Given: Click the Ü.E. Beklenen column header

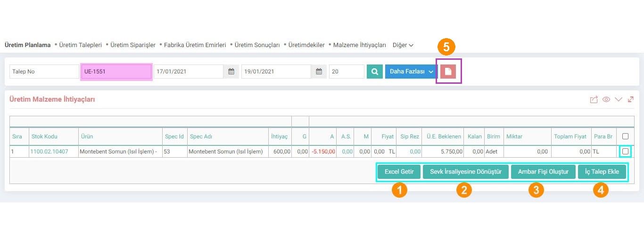Looking at the screenshot, I should pos(444,137).
